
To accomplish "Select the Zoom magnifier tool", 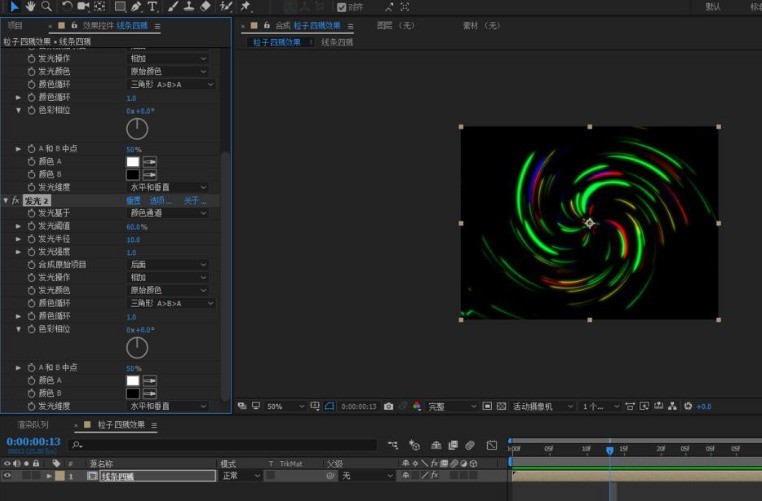I will coord(47,6).
